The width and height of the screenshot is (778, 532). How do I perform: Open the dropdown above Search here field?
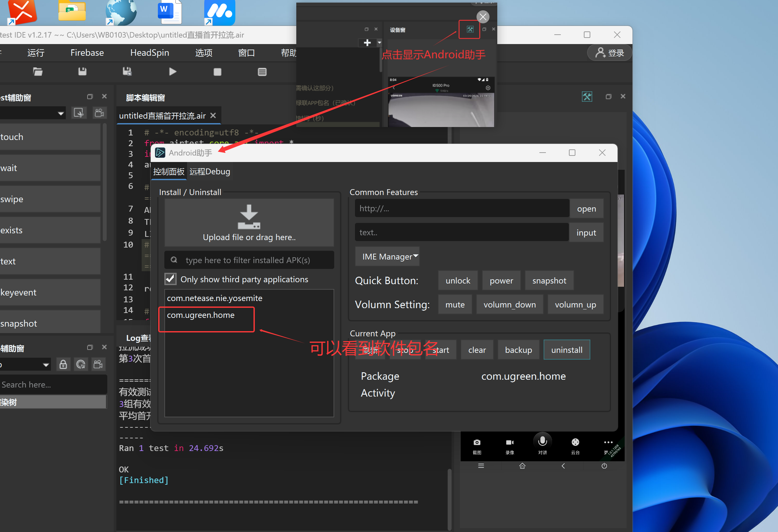(x=46, y=364)
